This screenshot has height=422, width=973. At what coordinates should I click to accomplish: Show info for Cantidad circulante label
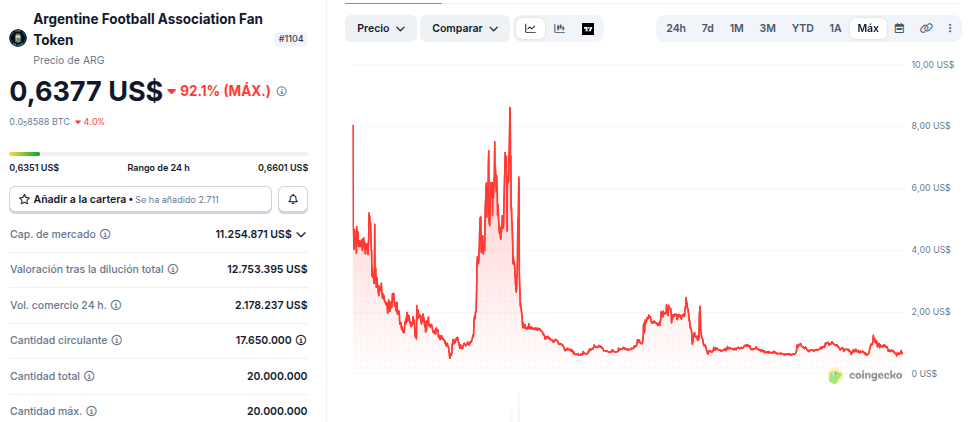pyautogui.click(x=117, y=340)
